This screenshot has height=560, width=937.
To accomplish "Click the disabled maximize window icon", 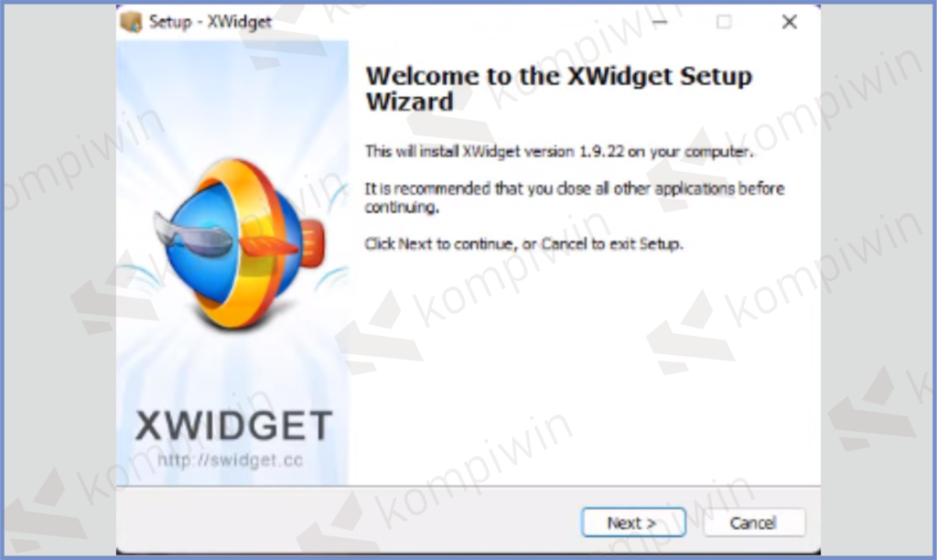I will click(724, 22).
